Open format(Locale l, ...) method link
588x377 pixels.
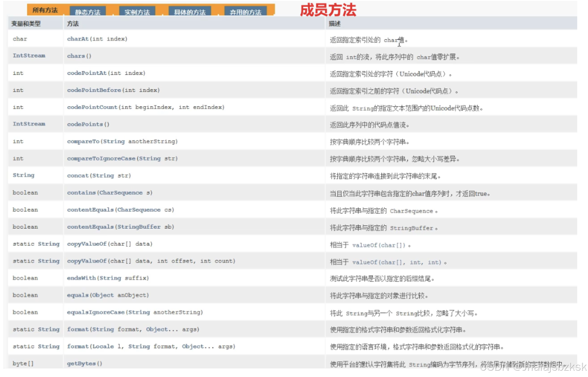click(x=151, y=347)
